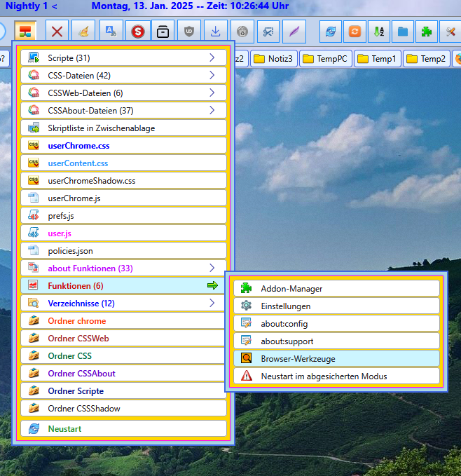Open the TempPC bookmark folder
This screenshot has height=476, width=461.
click(x=325, y=59)
